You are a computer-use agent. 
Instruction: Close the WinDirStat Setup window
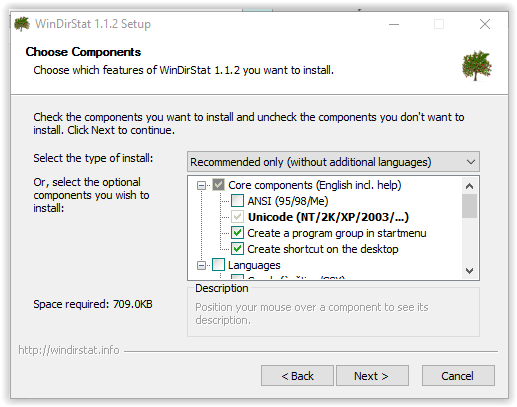[485, 24]
